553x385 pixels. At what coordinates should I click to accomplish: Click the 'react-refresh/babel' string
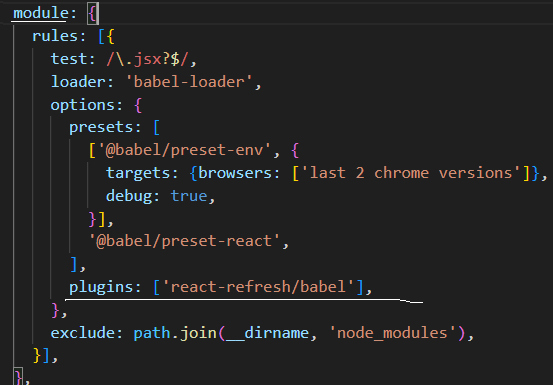[x=258, y=287]
